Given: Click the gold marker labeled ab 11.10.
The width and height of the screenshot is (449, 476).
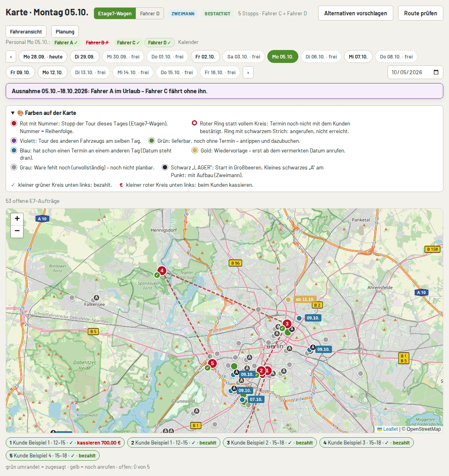Looking at the screenshot, I should point(288,300).
